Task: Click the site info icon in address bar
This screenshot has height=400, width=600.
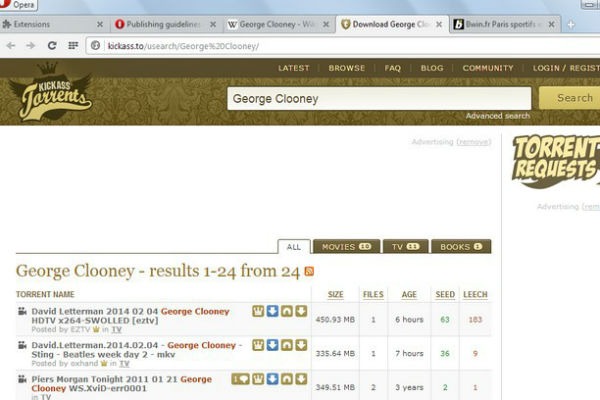Action: tap(96, 46)
